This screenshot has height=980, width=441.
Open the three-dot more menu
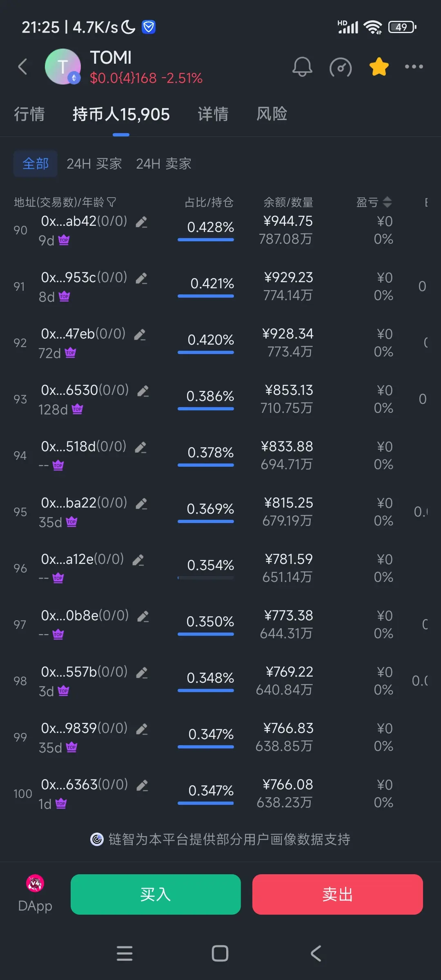414,67
